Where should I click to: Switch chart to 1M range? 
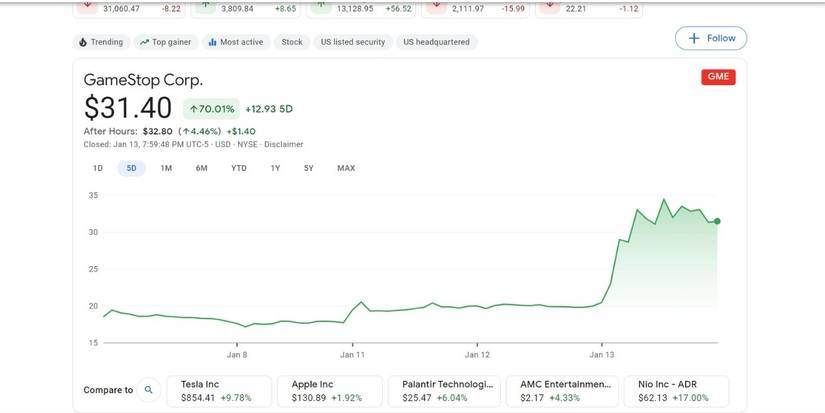pos(166,168)
